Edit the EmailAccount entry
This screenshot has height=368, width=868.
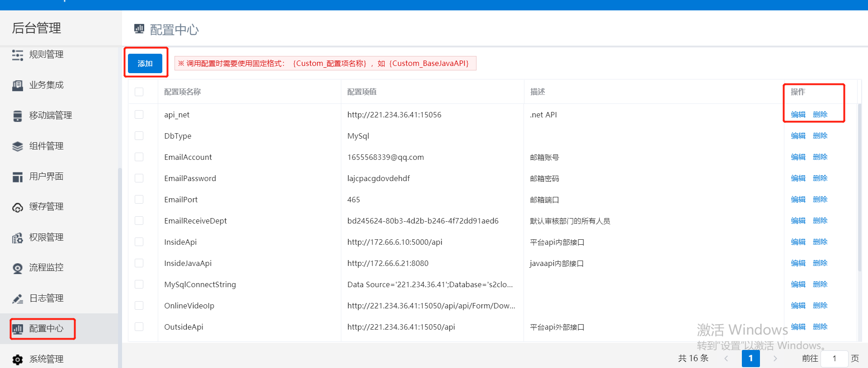click(798, 157)
